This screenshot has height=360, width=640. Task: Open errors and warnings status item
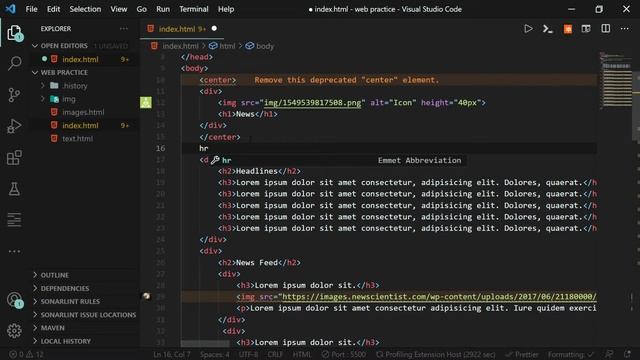27,354
